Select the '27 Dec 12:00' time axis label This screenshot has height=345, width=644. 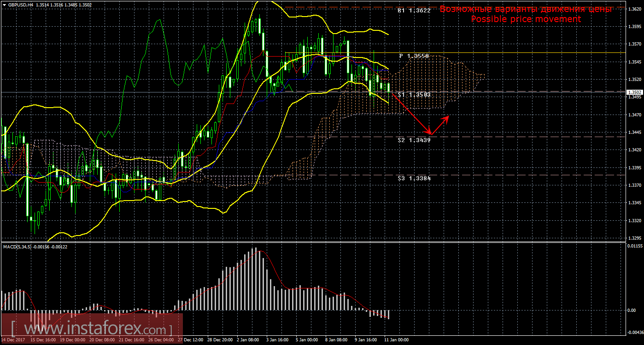pyautogui.click(x=191, y=340)
